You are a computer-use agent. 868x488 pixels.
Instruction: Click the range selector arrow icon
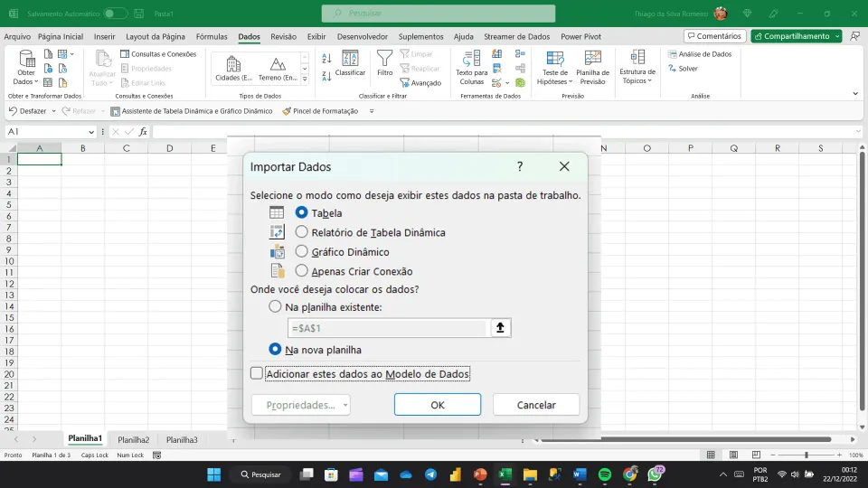point(500,328)
